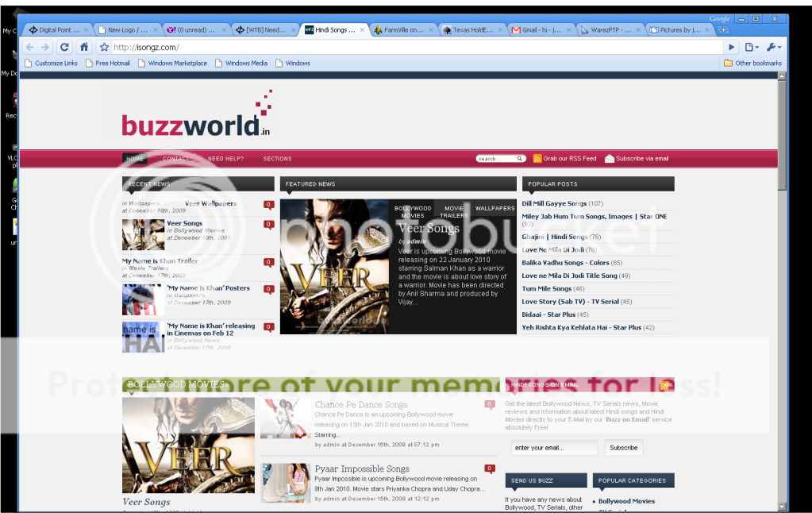812x513 pixels.
Task: Click the page scrollbar up arrow
Action: [782, 76]
